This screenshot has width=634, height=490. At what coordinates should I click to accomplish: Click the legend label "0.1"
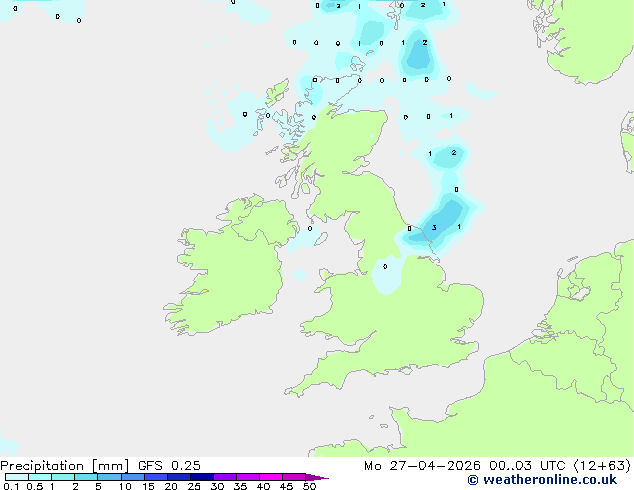coord(11,486)
